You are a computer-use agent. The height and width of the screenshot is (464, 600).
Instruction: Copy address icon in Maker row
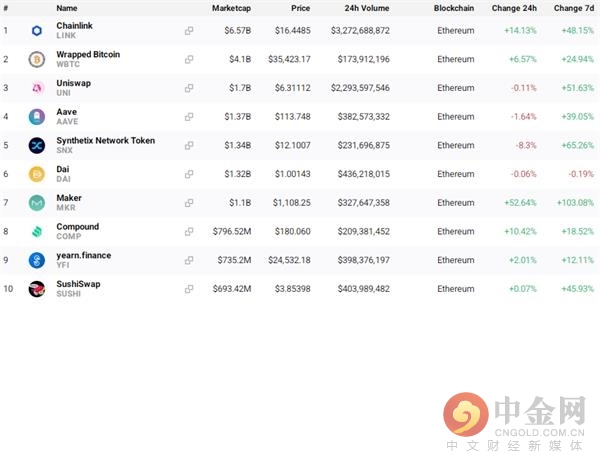[x=189, y=203]
